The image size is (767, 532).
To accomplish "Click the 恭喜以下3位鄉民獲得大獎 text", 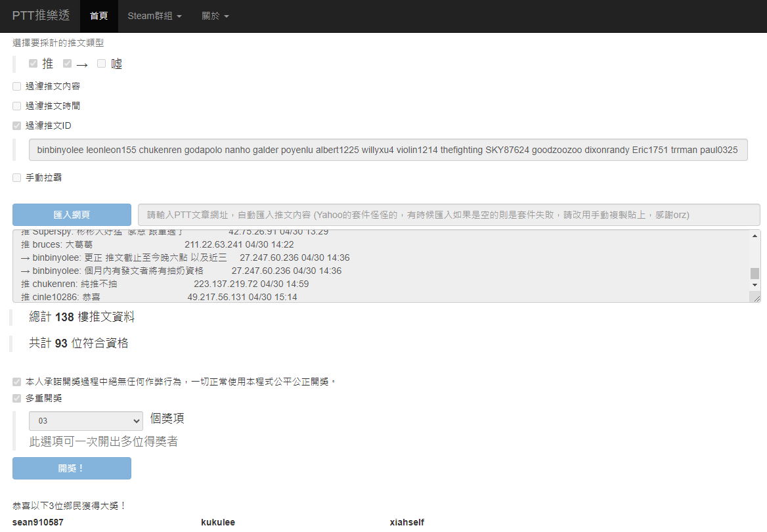I will point(69,506).
